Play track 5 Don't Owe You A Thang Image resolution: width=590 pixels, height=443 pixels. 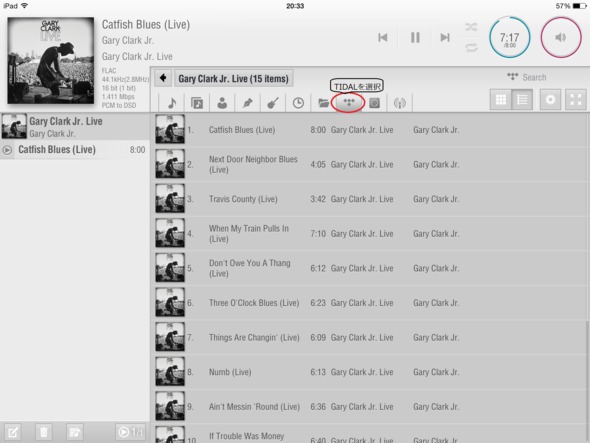tap(369, 268)
